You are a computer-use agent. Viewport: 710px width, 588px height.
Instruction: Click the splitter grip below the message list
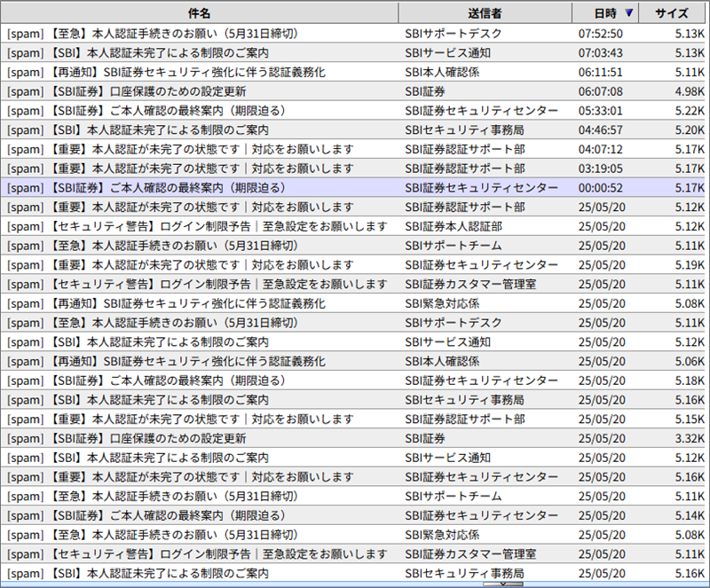coord(502,584)
